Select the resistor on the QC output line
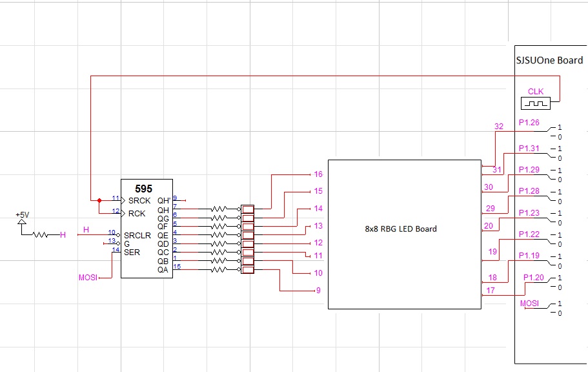The height and width of the screenshot is (372, 588). pyautogui.click(x=219, y=253)
